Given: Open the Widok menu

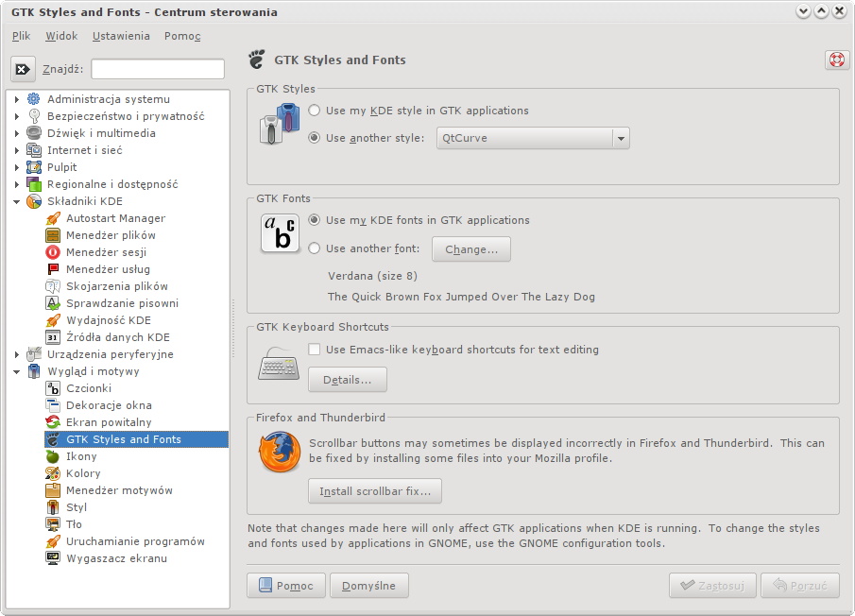Looking at the screenshot, I should [61, 36].
